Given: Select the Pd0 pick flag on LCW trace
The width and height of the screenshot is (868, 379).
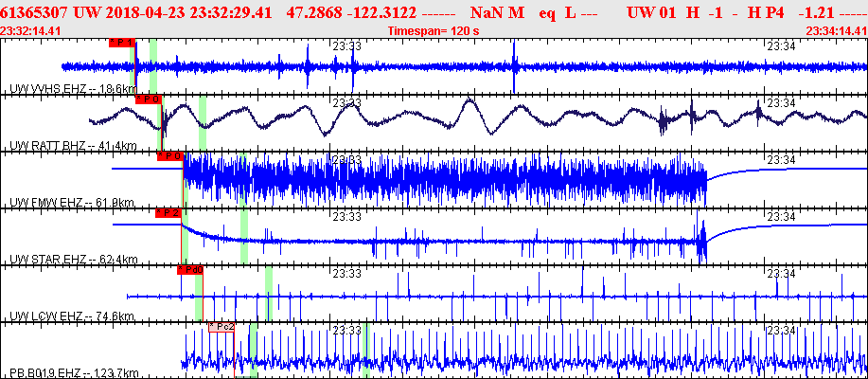Looking at the screenshot, I should coord(190,270).
